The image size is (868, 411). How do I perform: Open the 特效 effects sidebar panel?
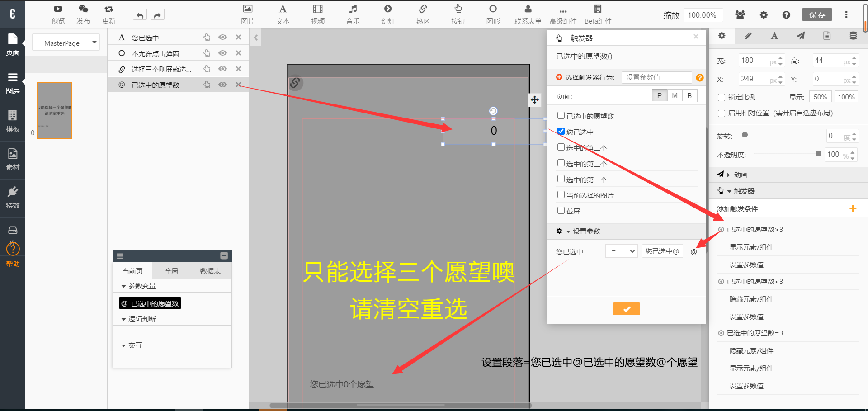[x=13, y=197]
